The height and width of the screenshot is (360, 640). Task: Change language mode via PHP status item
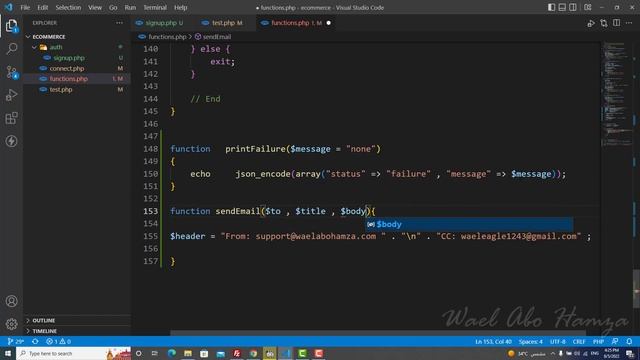[598, 341]
